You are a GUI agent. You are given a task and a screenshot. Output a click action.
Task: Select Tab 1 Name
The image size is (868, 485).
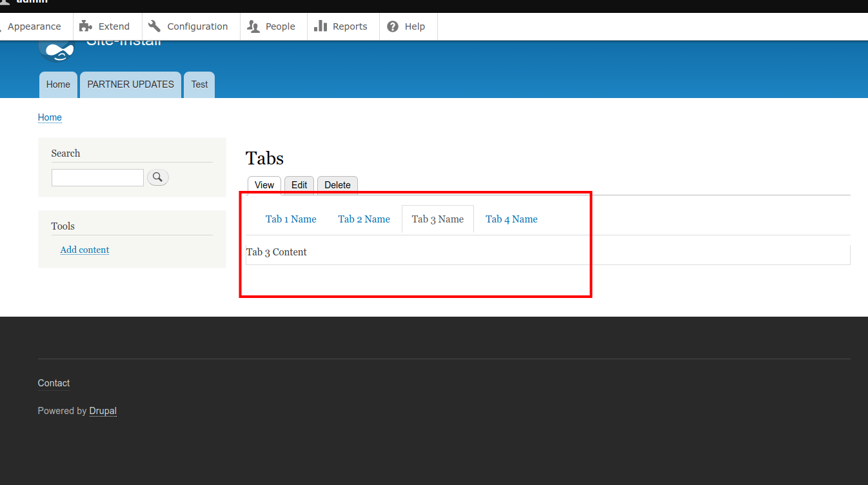(291, 219)
